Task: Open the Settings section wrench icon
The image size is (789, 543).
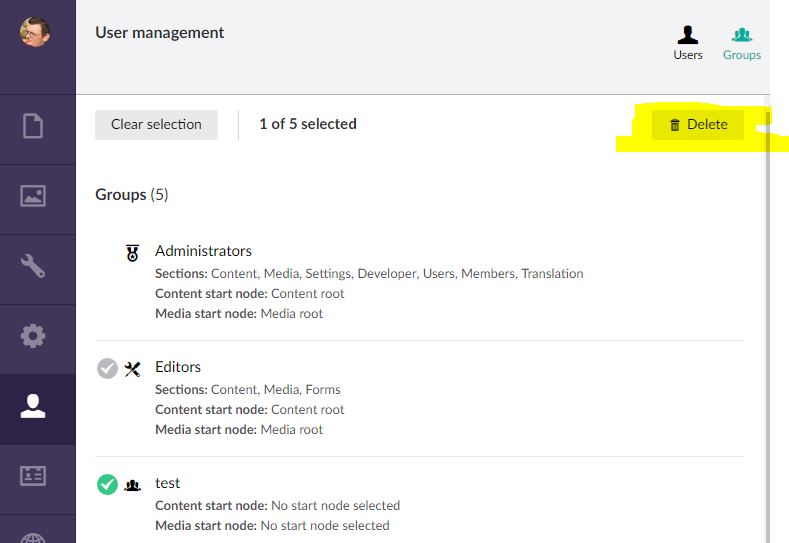Action: click(34, 266)
